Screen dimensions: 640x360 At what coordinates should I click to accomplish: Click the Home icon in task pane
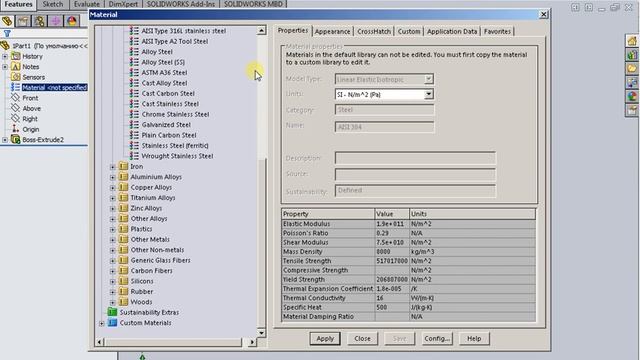tap(632, 41)
